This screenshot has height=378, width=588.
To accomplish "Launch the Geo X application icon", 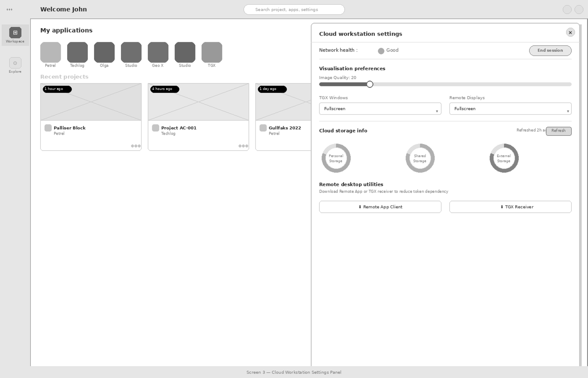I will pyautogui.click(x=158, y=52).
